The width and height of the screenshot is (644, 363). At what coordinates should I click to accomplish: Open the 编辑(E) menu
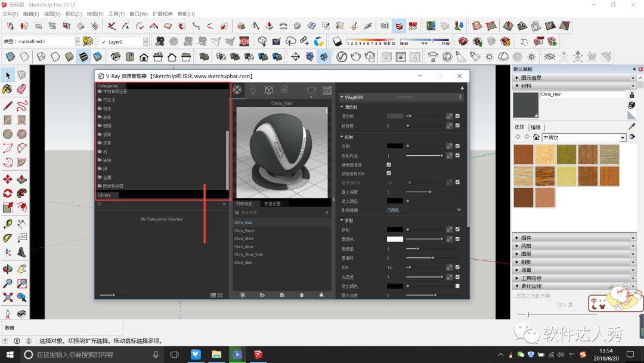click(x=31, y=14)
